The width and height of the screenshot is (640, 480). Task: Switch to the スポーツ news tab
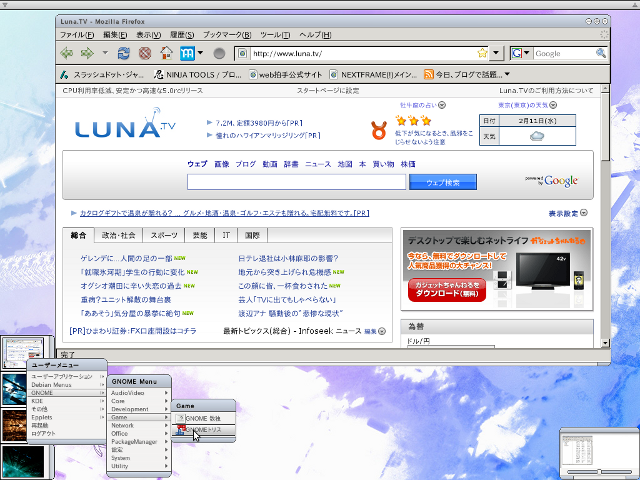[x=164, y=235]
